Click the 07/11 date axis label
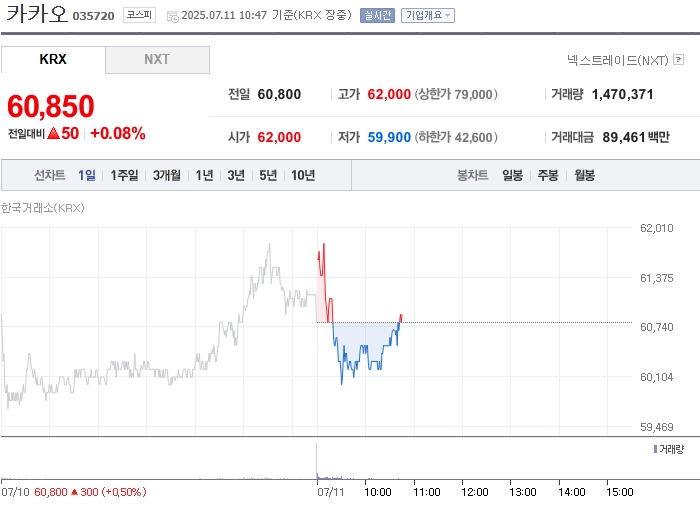The width and height of the screenshot is (700, 515). [331, 492]
